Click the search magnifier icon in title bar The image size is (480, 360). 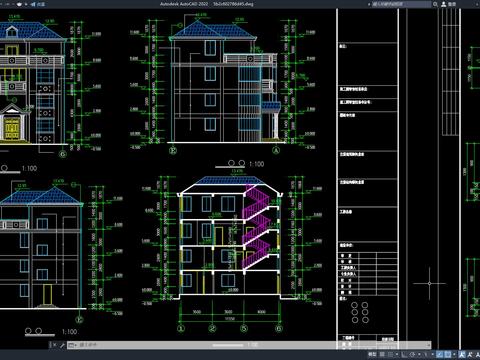pos(435,4)
